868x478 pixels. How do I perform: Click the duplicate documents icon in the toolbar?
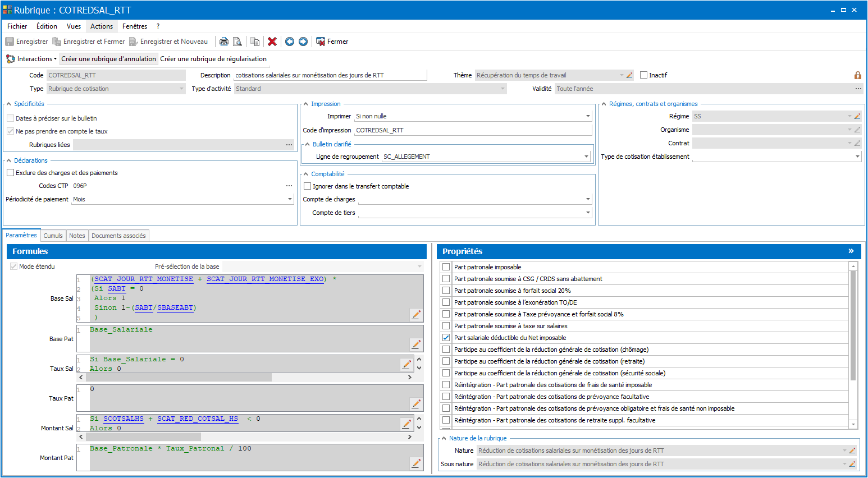pos(255,42)
